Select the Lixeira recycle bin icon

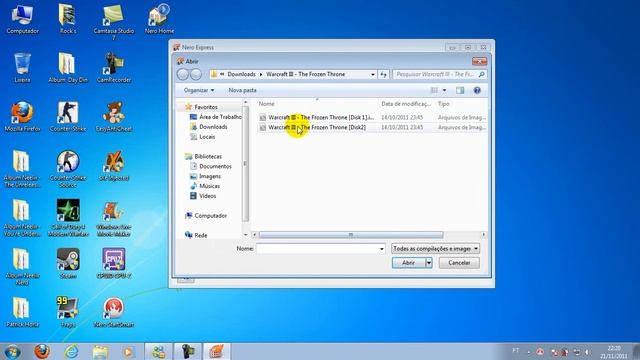pyautogui.click(x=22, y=68)
